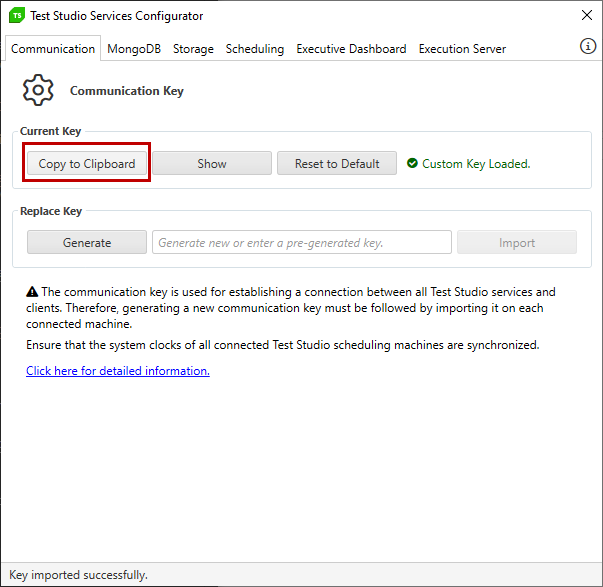Click the 'Replace Key' group label

coord(51,211)
